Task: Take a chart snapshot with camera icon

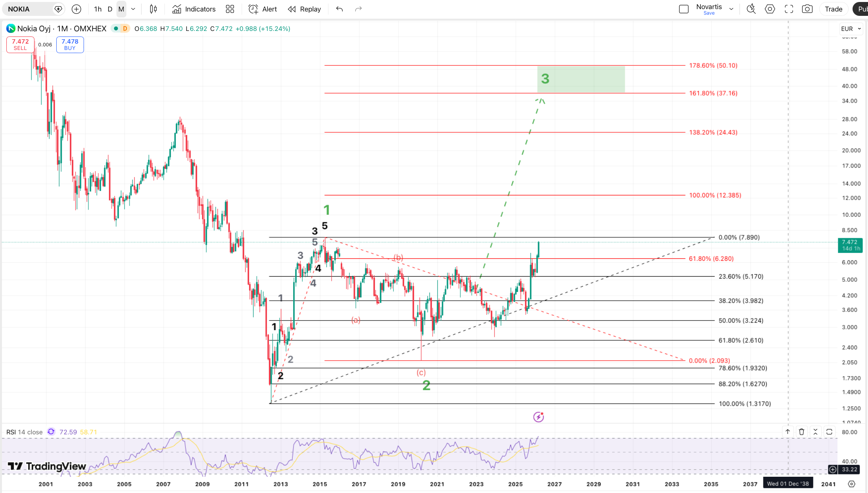Action: pyautogui.click(x=807, y=9)
